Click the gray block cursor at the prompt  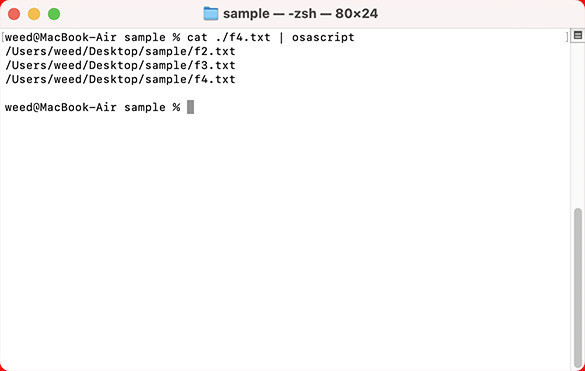[x=190, y=107]
